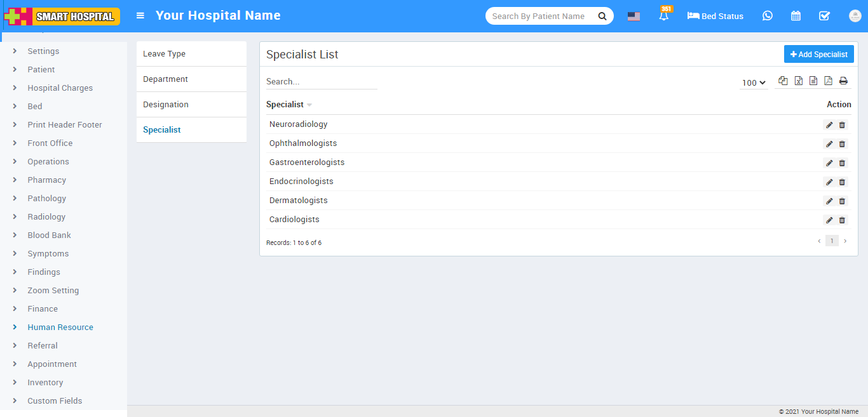868x417 pixels.
Task: Open the calendar icon in top bar
Action: tap(796, 16)
